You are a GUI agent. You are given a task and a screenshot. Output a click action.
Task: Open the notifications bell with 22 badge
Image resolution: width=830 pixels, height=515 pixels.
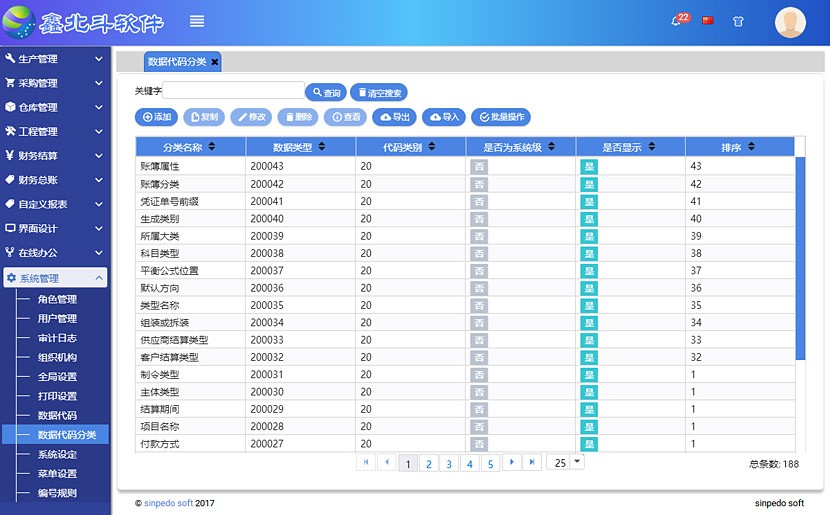(x=677, y=21)
